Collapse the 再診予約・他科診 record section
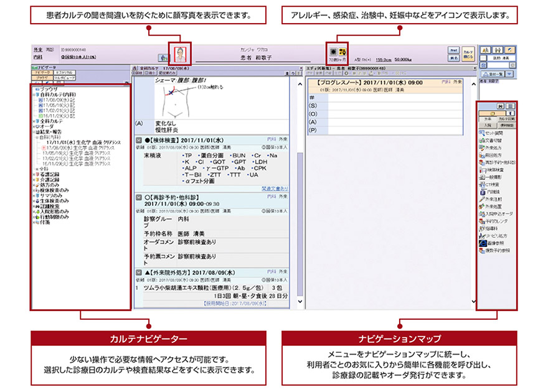The width and height of the screenshot is (548, 392). [138, 196]
